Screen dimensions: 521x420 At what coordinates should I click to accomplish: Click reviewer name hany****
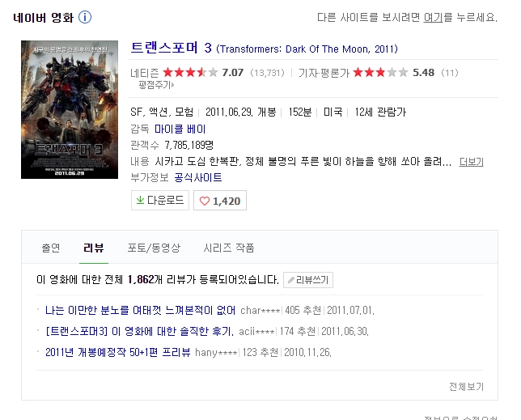click(x=216, y=352)
